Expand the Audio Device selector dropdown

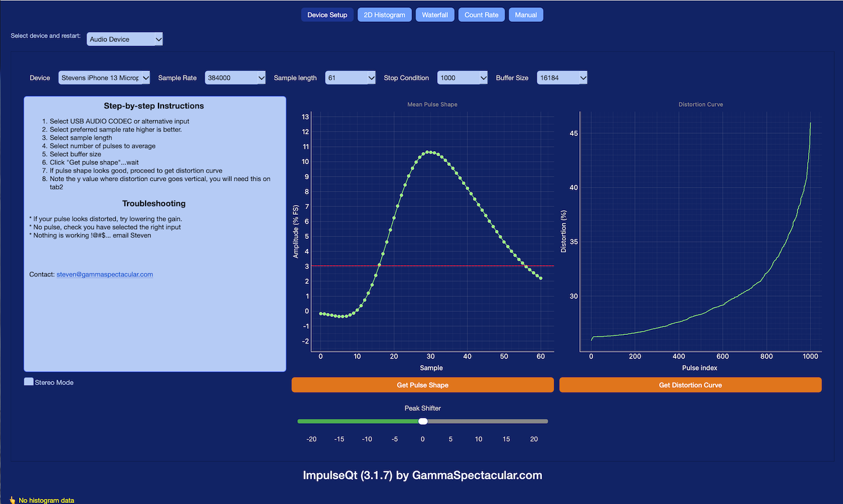click(x=124, y=39)
